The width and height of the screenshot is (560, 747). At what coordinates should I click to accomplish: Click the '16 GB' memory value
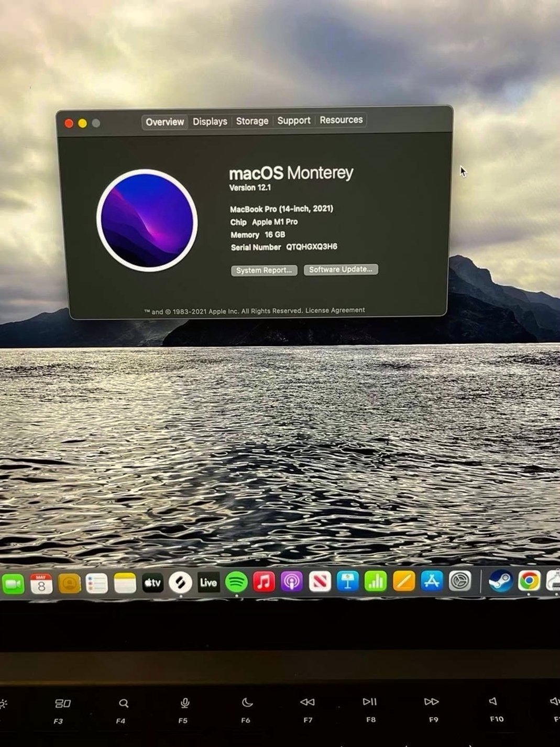click(x=275, y=235)
